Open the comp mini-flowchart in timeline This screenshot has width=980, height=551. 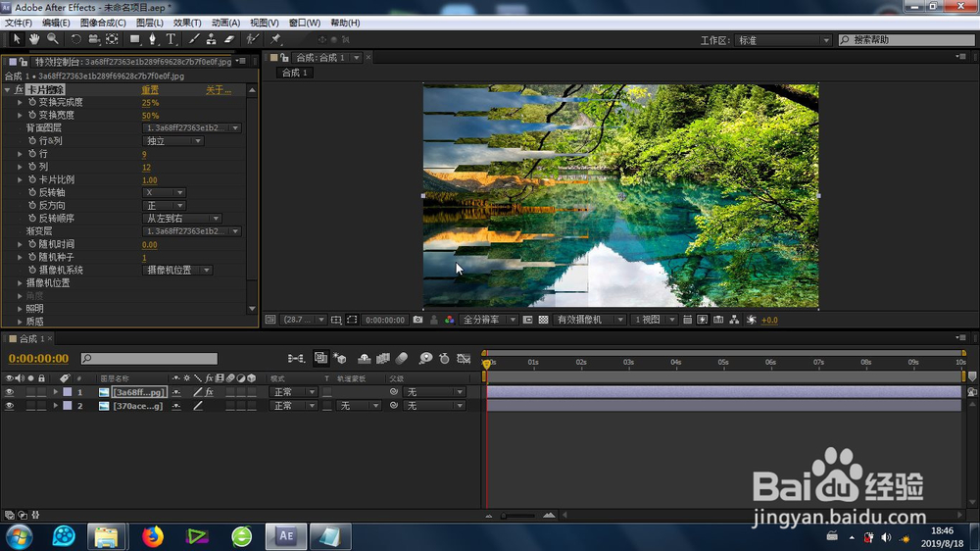click(x=296, y=359)
